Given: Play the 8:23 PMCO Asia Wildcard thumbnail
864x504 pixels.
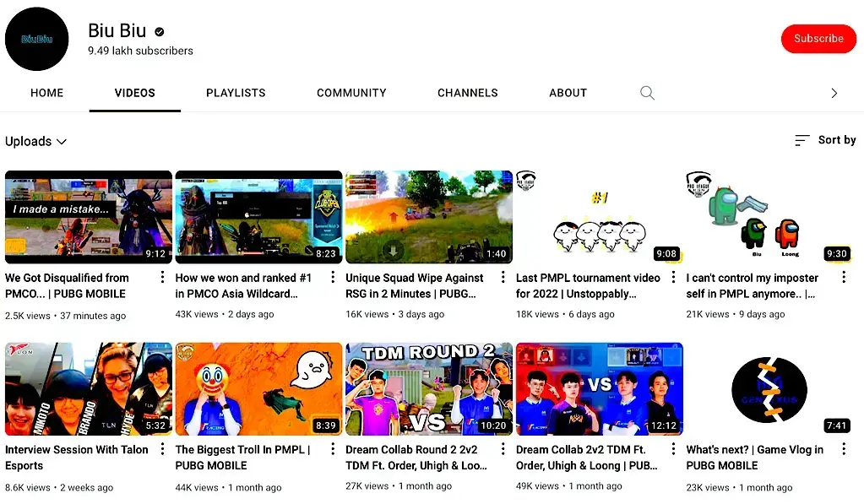Looking at the screenshot, I should pyautogui.click(x=259, y=217).
